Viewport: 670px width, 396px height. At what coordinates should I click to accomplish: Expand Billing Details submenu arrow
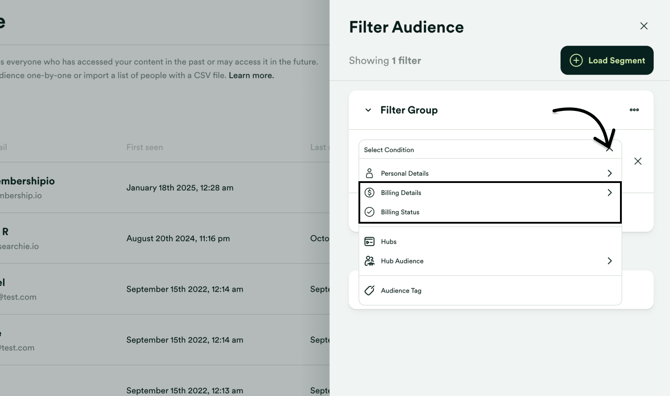609,193
